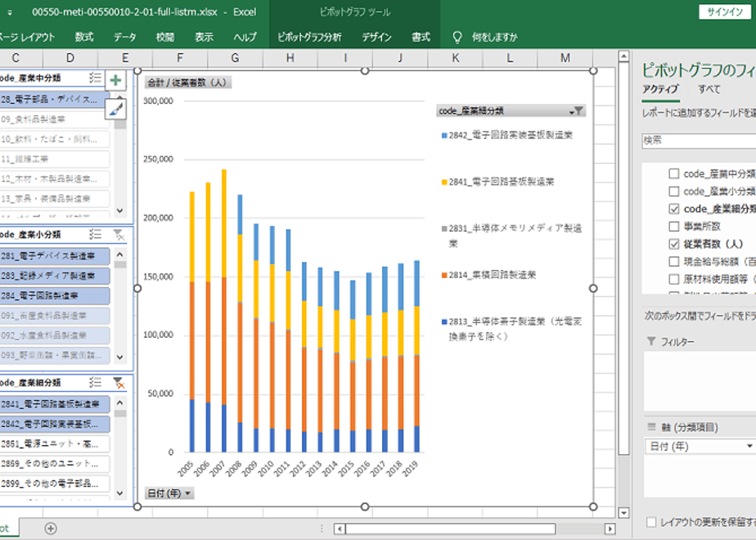Click the quick access toolbar customize arrow
756x540 pixels.
click(9, 12)
